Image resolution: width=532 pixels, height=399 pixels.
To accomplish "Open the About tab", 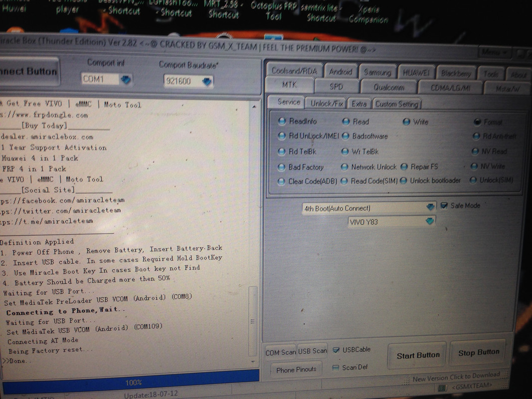I will tap(519, 74).
